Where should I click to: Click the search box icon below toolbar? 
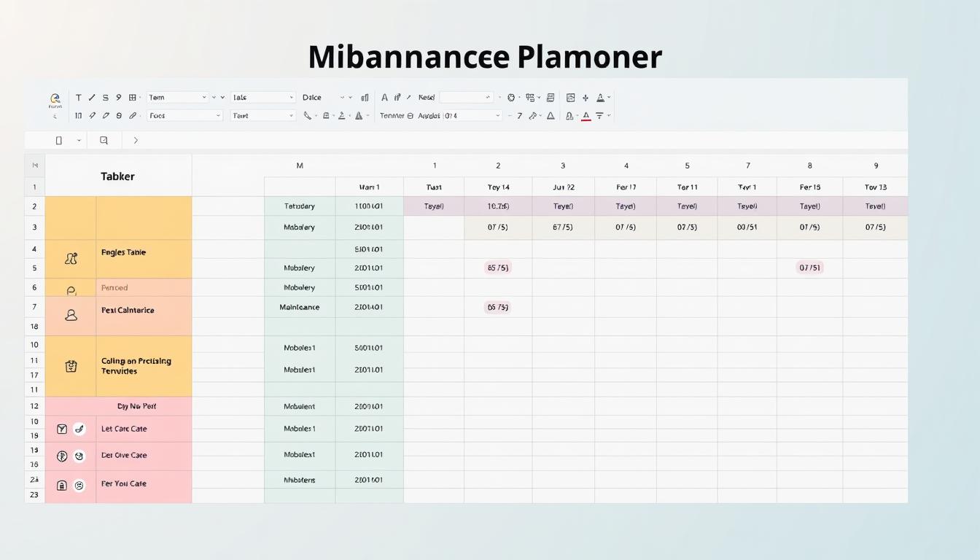(104, 140)
